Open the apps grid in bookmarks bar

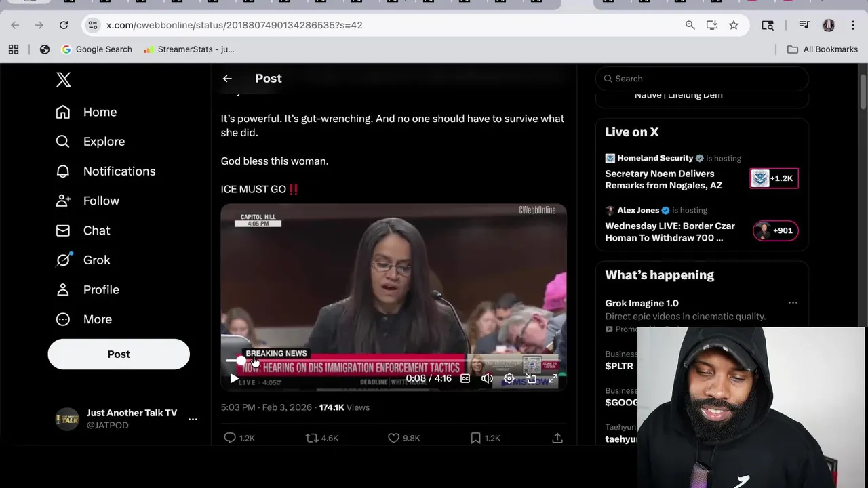pos(14,49)
